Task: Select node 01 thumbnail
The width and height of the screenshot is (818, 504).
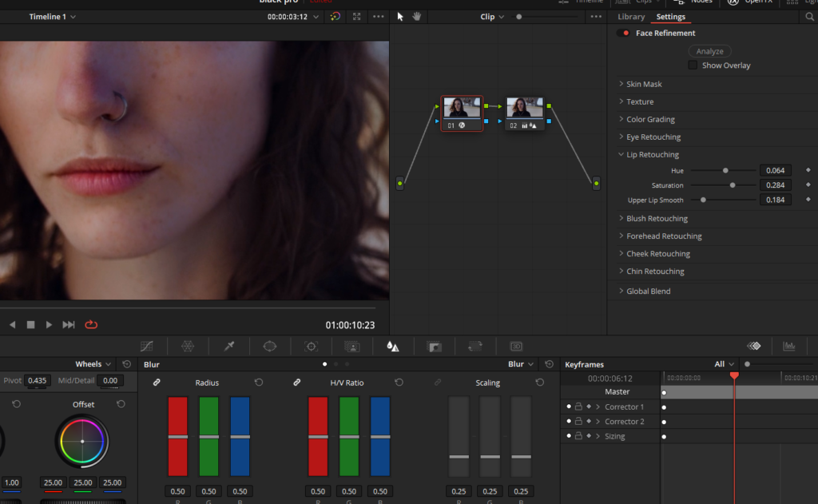Action: (x=462, y=108)
